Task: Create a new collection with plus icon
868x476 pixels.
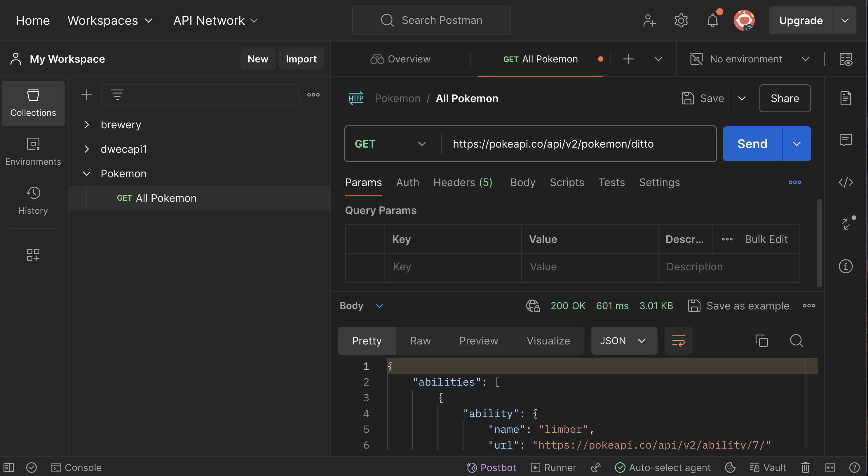Action: 87,95
